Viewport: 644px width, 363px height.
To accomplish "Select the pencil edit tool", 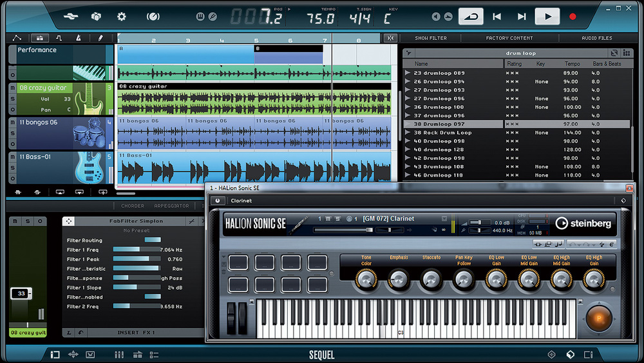I will [100, 38].
